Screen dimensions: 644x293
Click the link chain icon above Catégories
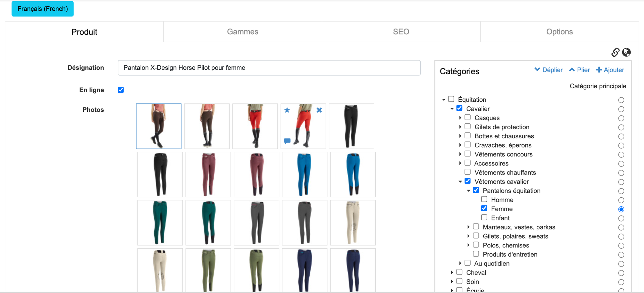click(615, 52)
